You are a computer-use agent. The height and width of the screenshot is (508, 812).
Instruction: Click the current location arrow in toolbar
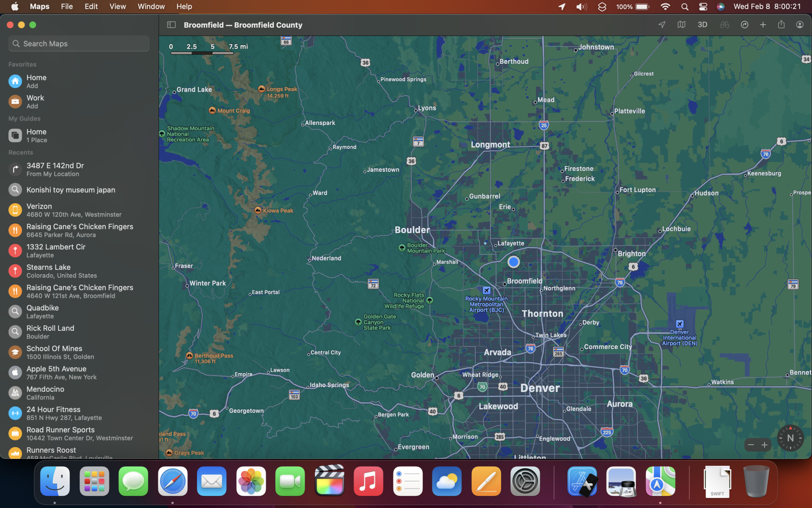coord(662,25)
